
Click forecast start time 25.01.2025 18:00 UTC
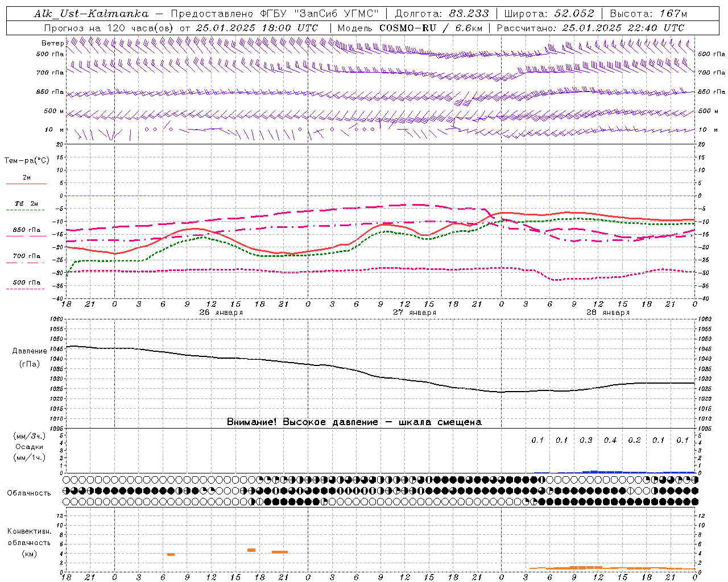click(257, 28)
